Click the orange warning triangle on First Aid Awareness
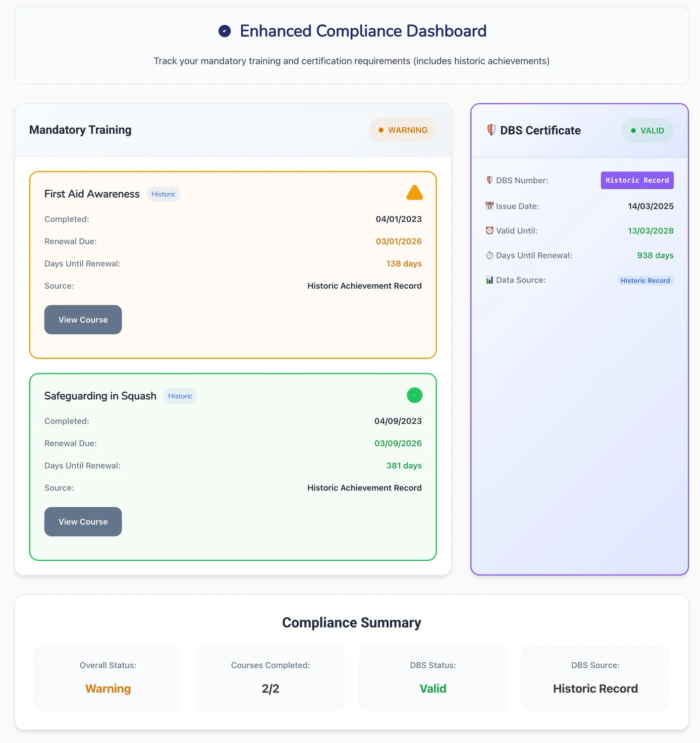This screenshot has width=700, height=743. pyautogui.click(x=415, y=193)
